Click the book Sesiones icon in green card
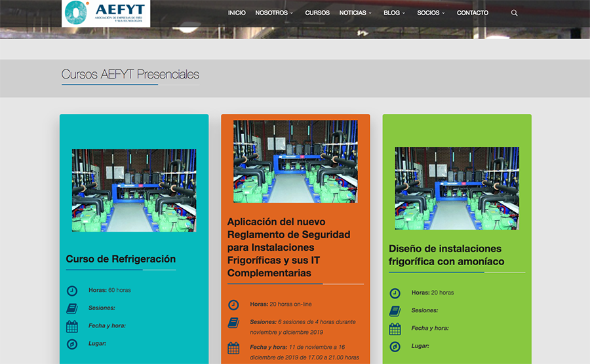590x364 pixels. coord(395,311)
